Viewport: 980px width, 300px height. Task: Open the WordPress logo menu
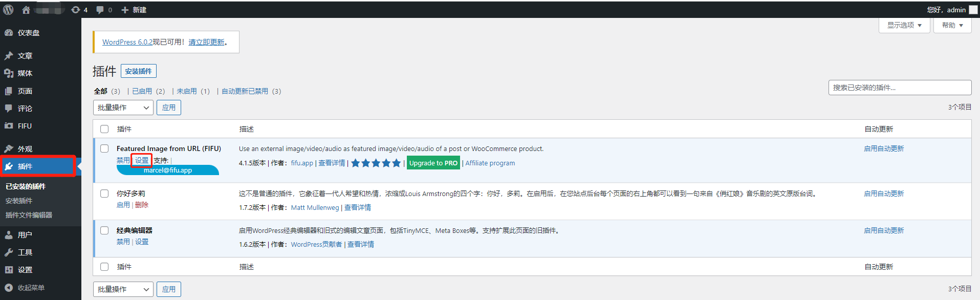[x=8, y=10]
